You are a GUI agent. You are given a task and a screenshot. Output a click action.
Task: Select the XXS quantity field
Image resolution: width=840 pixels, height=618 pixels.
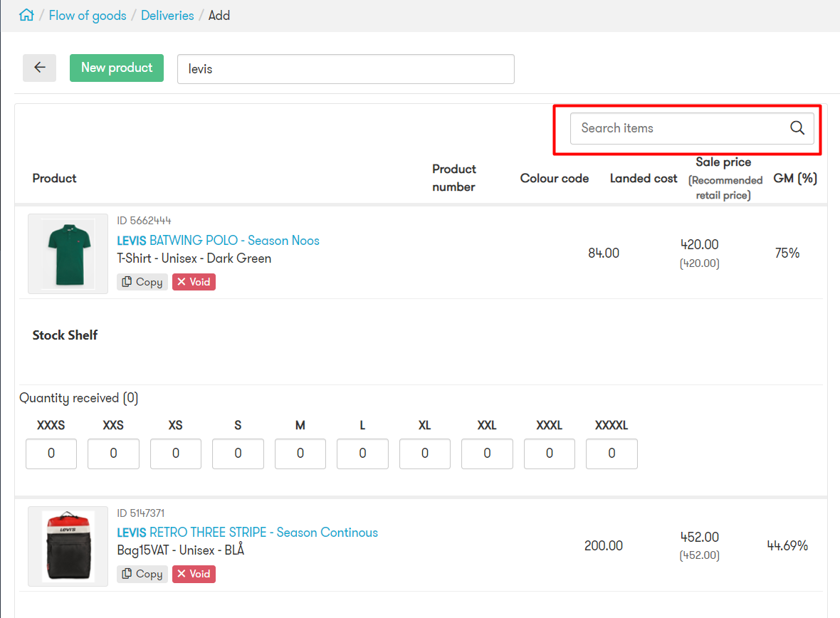pyautogui.click(x=114, y=454)
